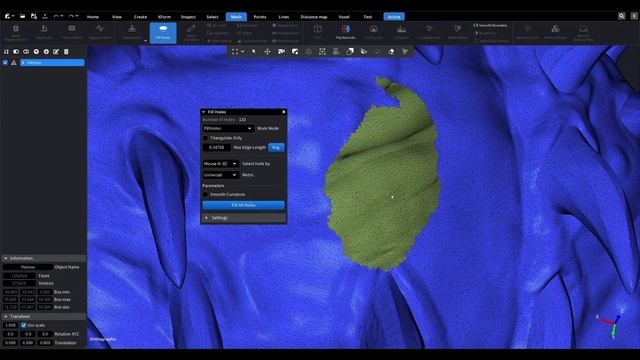Screen dimensions: 640x360
Task: Close the Fill Holes dialog
Action: click(x=284, y=112)
